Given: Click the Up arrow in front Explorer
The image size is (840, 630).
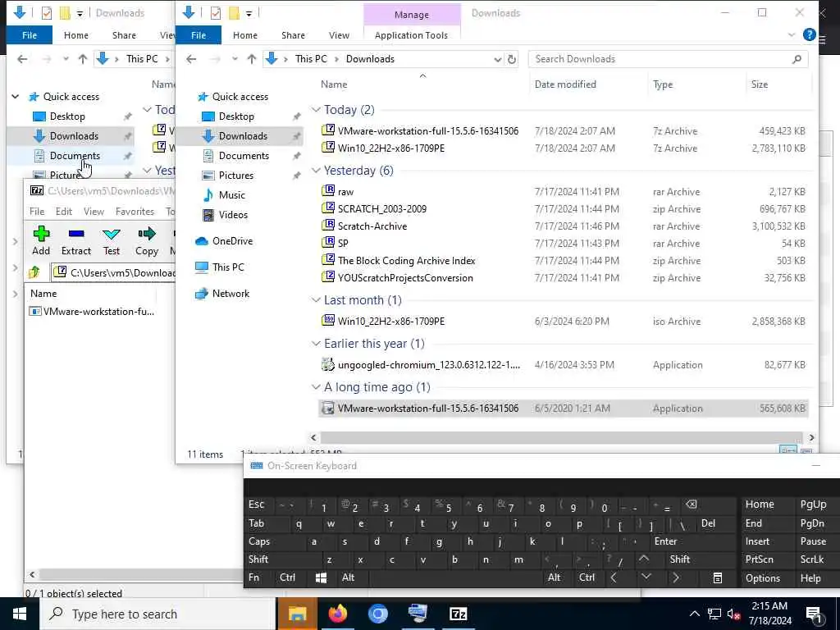Looking at the screenshot, I should (251, 59).
